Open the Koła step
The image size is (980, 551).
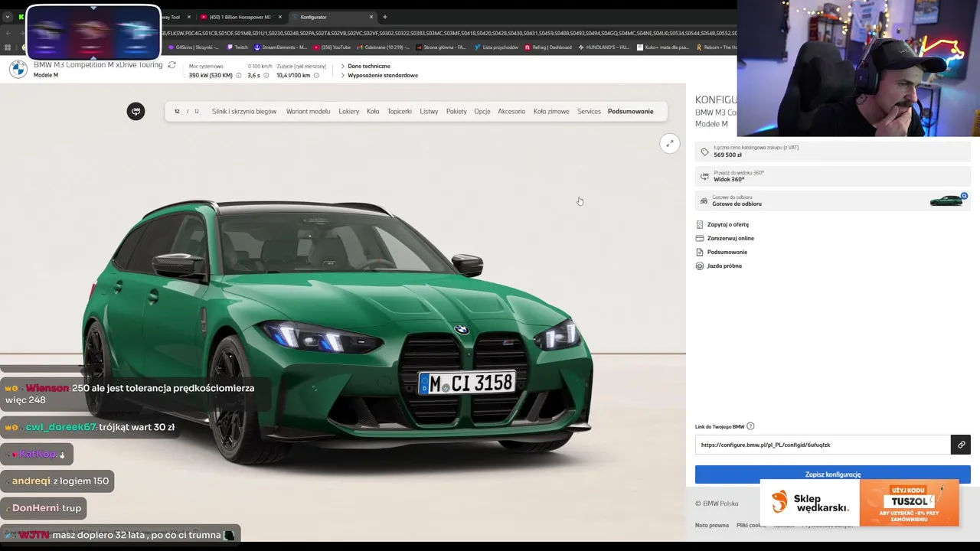[373, 112]
